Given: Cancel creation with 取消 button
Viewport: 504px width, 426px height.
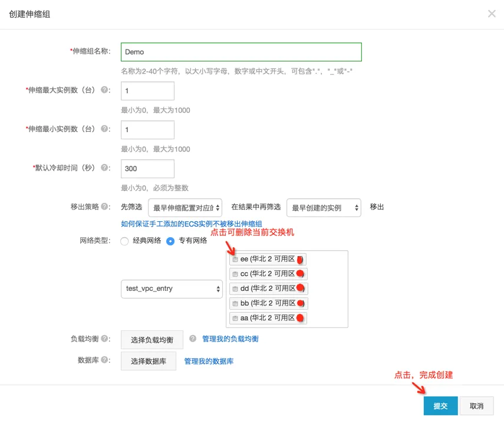Looking at the screenshot, I should (477, 406).
